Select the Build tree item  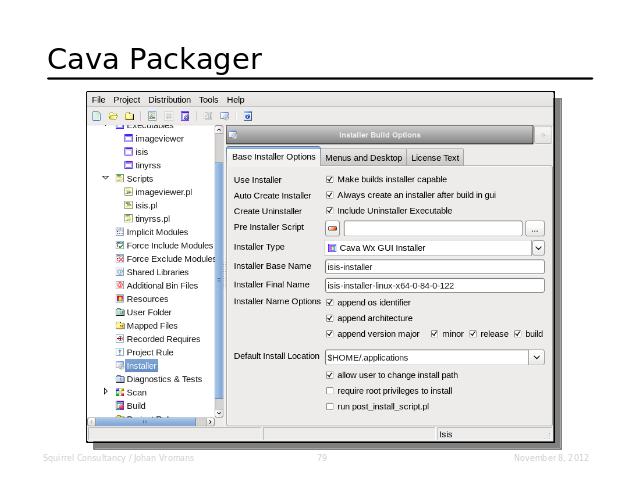coord(136,406)
